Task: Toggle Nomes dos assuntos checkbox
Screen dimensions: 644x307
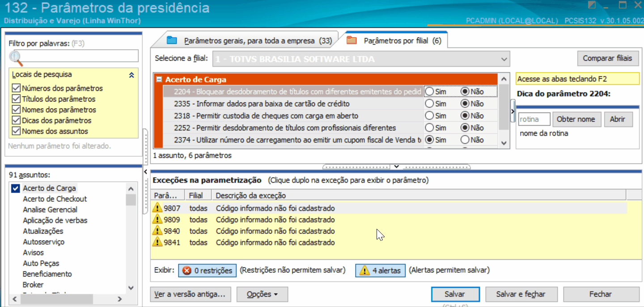Action: [17, 131]
